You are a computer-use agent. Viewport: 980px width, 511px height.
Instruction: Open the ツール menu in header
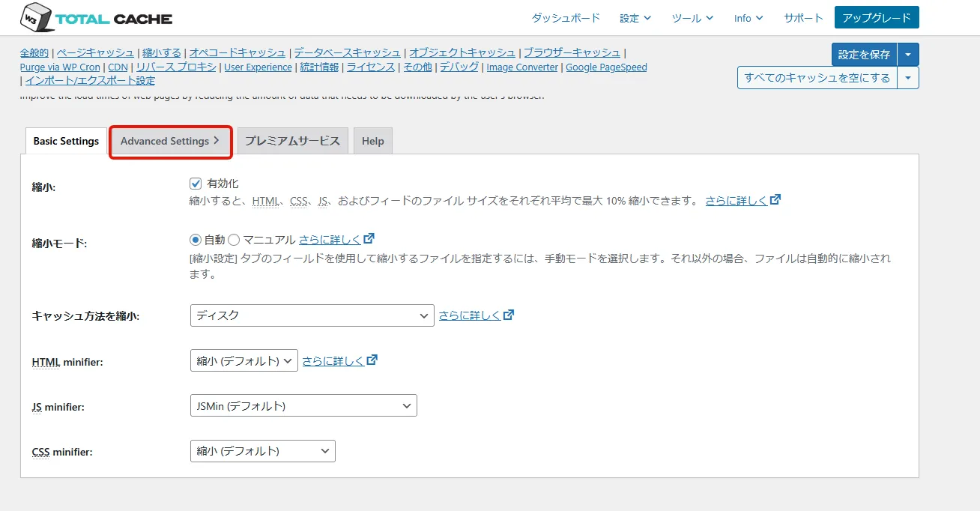tap(692, 18)
